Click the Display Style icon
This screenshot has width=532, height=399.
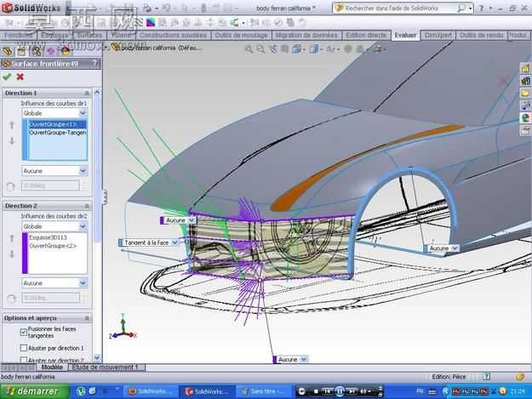pos(313,49)
